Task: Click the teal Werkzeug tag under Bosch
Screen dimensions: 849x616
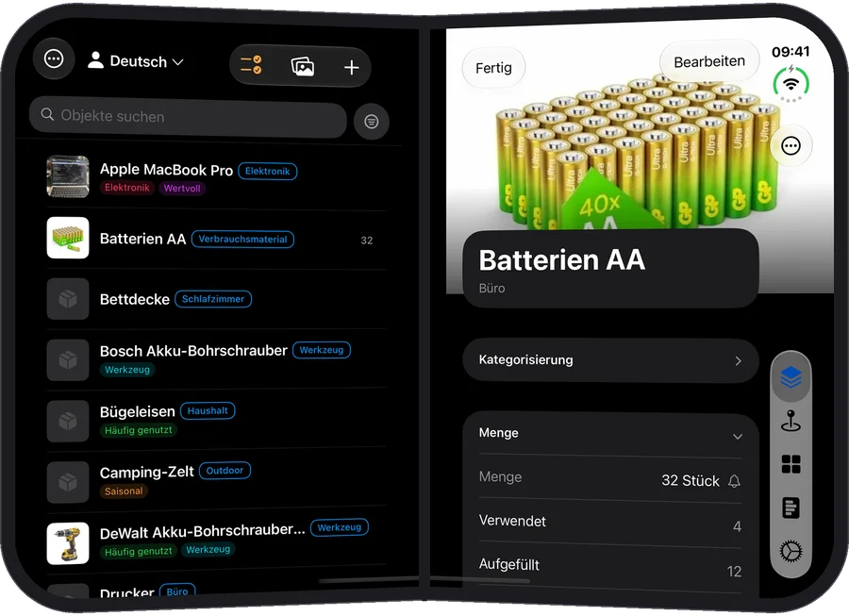Action: click(x=127, y=370)
